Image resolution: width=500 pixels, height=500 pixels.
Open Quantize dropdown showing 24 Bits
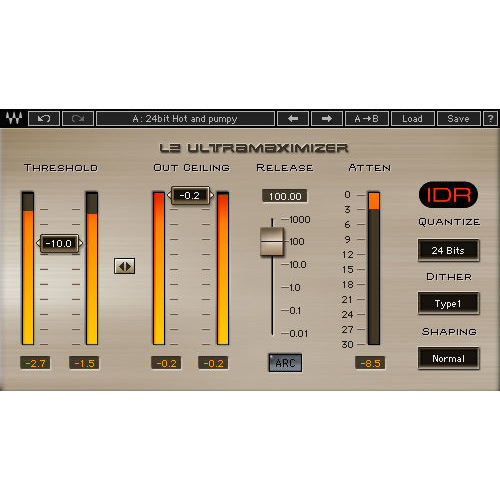448,250
